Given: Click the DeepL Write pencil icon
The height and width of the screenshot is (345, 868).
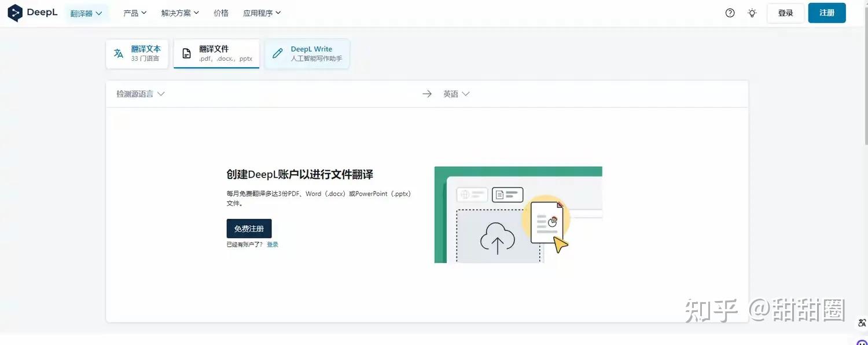Looking at the screenshot, I should (x=278, y=53).
